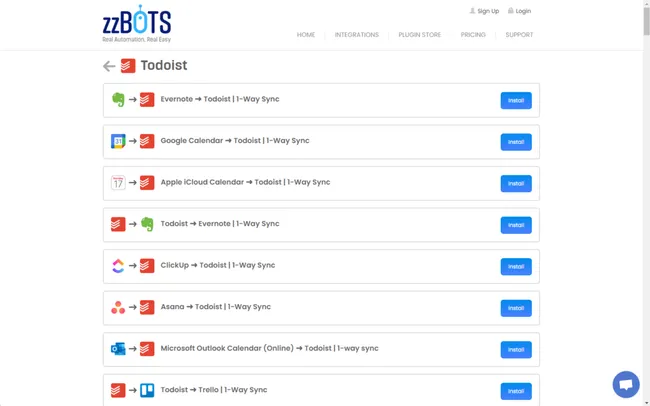This screenshot has width=650, height=406.
Task: Open the SUPPORT menu item
Action: pyautogui.click(x=519, y=35)
